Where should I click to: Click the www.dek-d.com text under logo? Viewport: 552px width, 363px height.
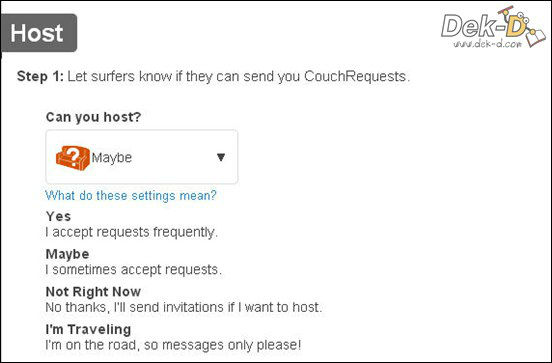(487, 44)
